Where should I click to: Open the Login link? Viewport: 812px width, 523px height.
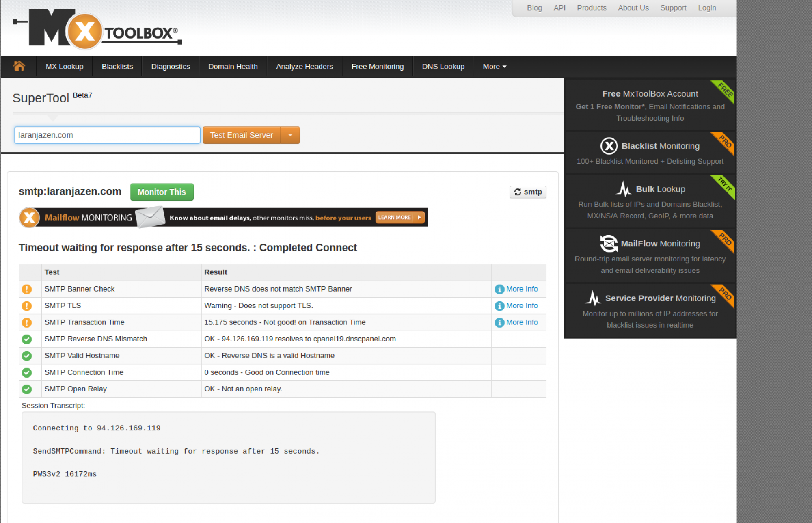pyautogui.click(x=707, y=8)
